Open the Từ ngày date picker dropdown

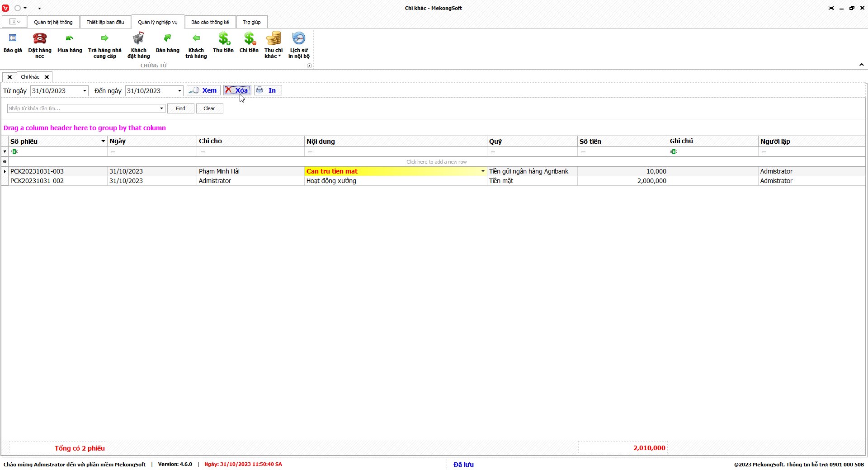tap(85, 91)
